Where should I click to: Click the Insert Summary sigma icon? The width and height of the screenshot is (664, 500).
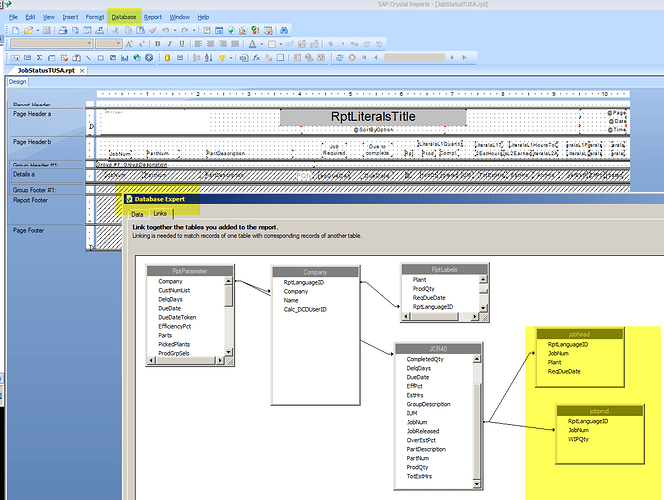pyautogui.click(x=39, y=58)
